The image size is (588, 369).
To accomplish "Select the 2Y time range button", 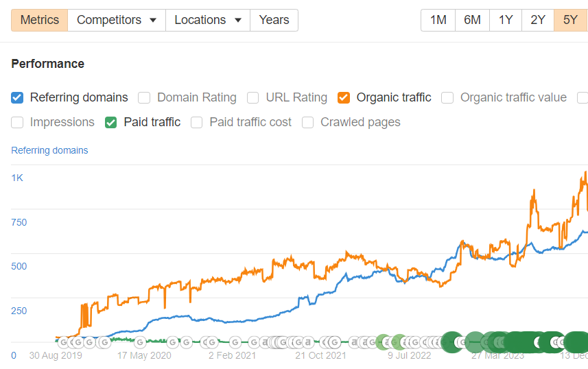I will 538,20.
